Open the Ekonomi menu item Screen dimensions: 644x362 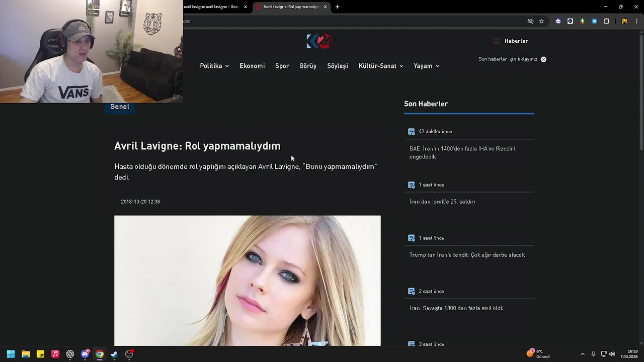(252, 66)
